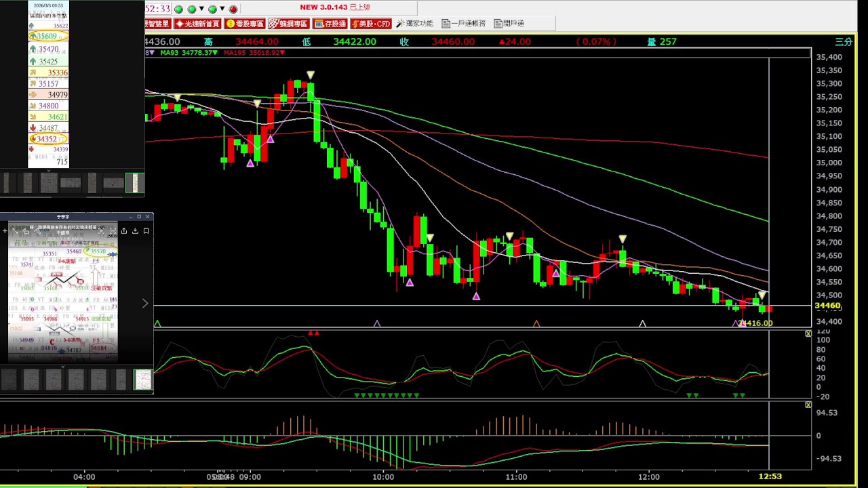Select the highlighted last thumbnail in lower viewer
Screen dimensions: 868x488
(x=143, y=380)
